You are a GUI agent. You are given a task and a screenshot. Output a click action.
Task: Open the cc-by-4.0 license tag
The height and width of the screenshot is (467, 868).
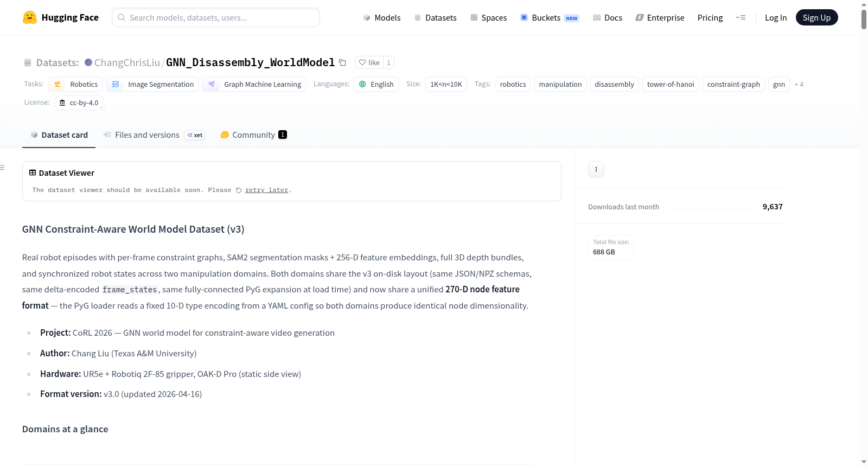(79, 103)
